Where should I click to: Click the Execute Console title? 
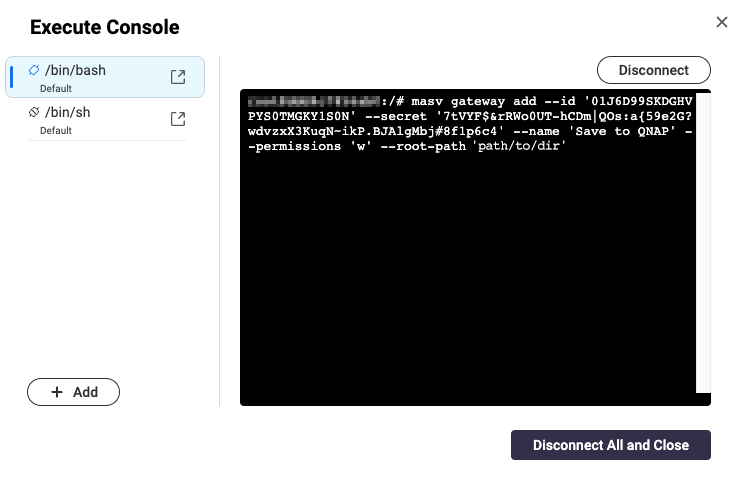[104, 27]
